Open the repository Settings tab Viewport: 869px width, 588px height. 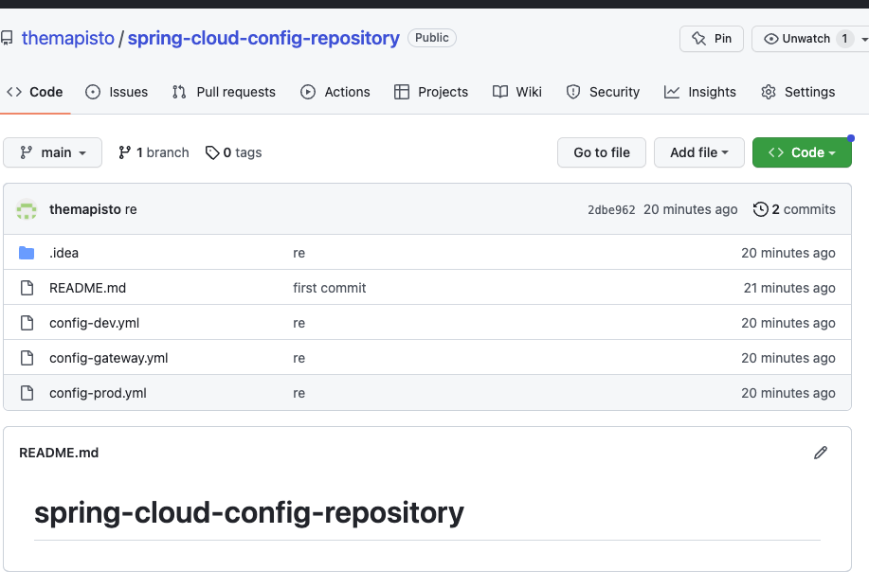pyautogui.click(x=798, y=92)
